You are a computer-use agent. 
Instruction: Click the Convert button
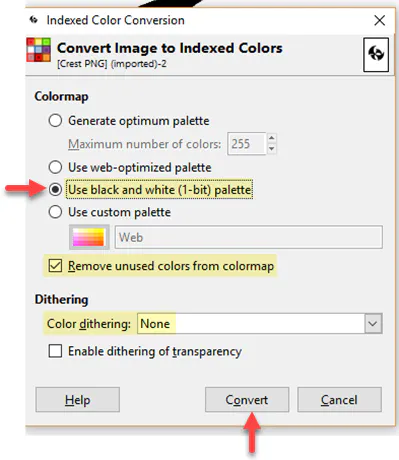click(247, 400)
